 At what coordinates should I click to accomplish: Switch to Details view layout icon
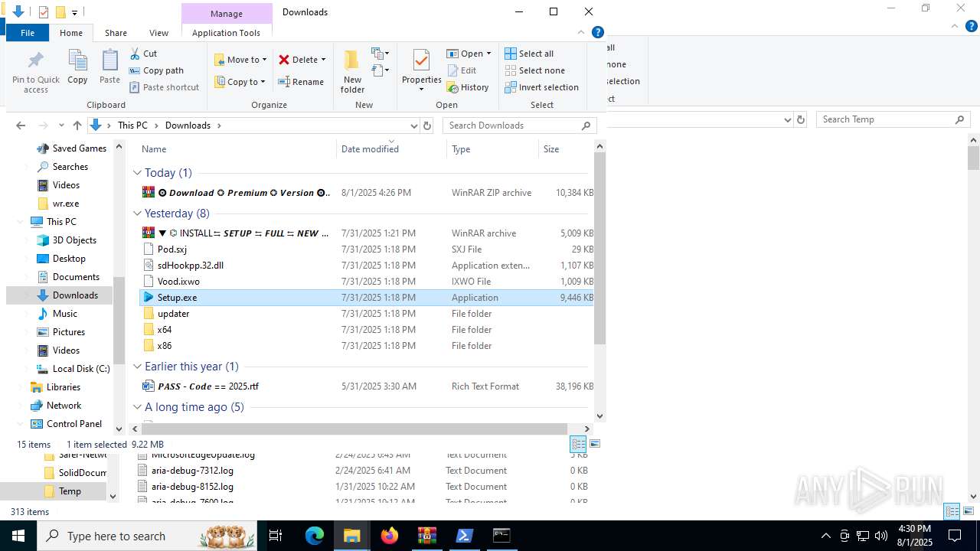pyautogui.click(x=578, y=444)
